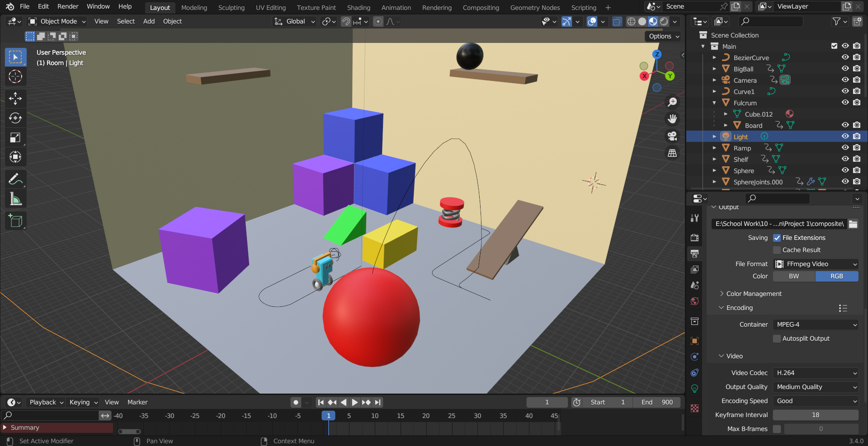This screenshot has width=868, height=446.
Task: Hide the Shelf object in outliner
Action: [845, 159]
